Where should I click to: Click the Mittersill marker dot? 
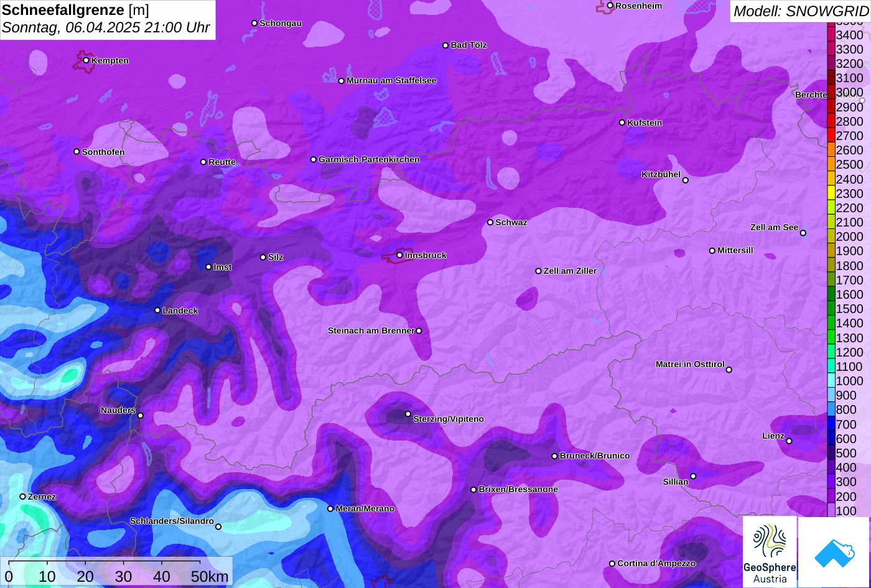tap(712, 251)
